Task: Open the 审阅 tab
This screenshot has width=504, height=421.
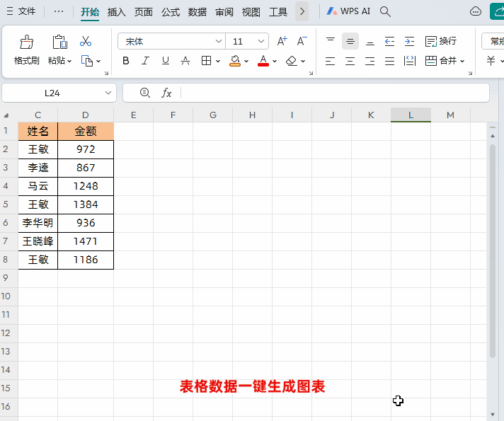Action: [x=224, y=12]
